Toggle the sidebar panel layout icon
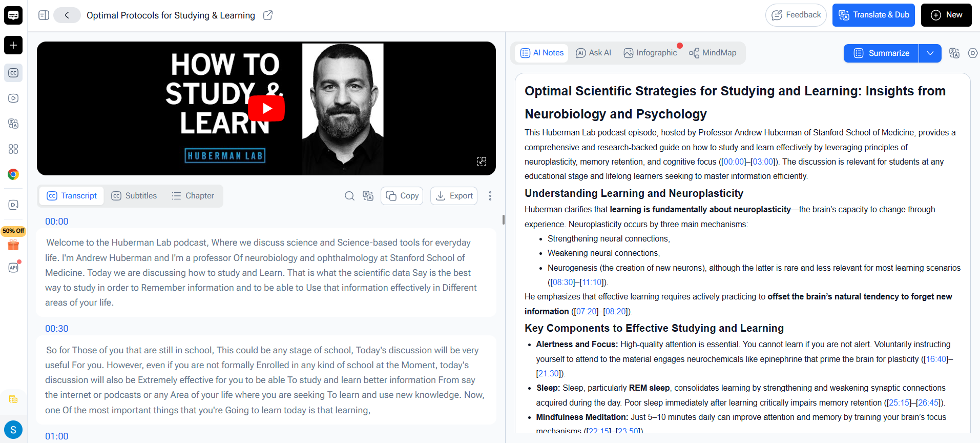Viewport: 980px width, 443px height. 44,15
